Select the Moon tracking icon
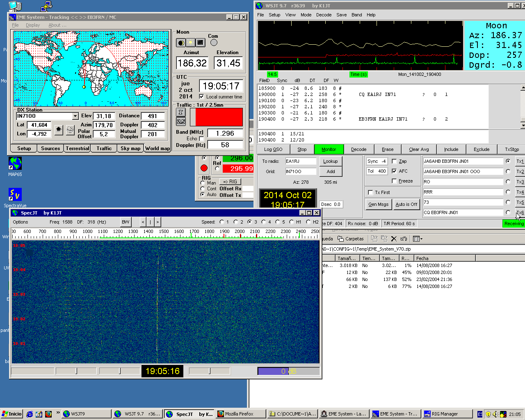 pyautogui.click(x=181, y=43)
